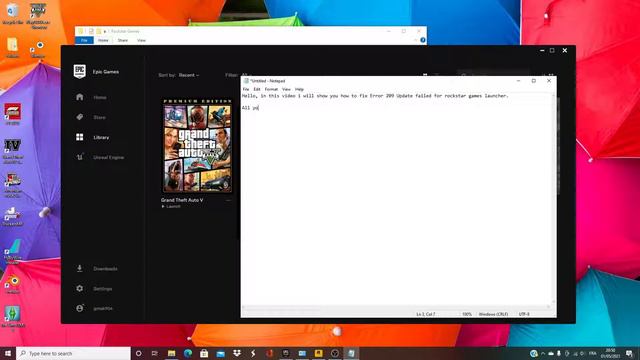
Task: Open Cortana from the taskbar
Action: coord(139,353)
